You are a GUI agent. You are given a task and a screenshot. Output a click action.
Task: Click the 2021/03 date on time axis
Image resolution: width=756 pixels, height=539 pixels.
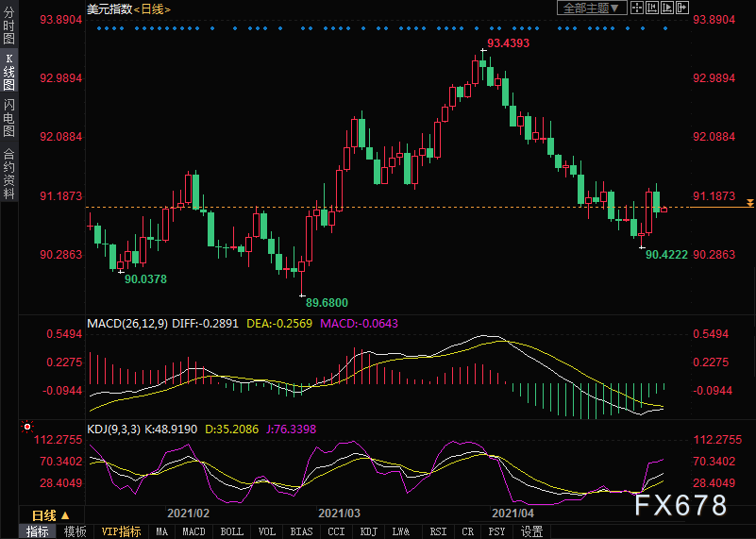(340, 513)
